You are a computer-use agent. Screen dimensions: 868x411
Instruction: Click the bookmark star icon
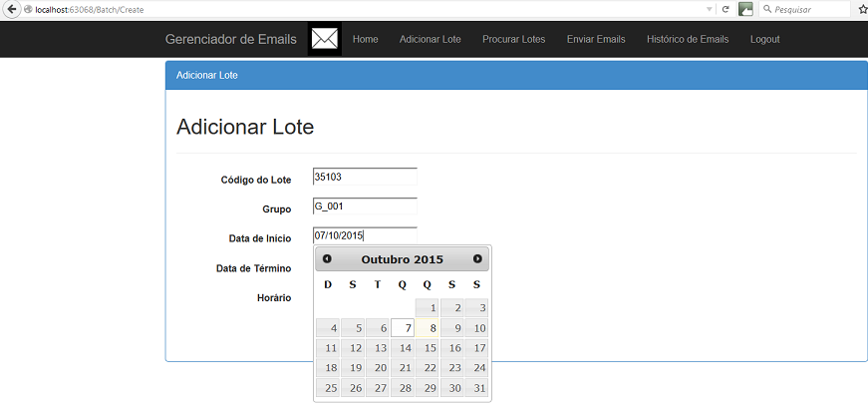[863, 9]
